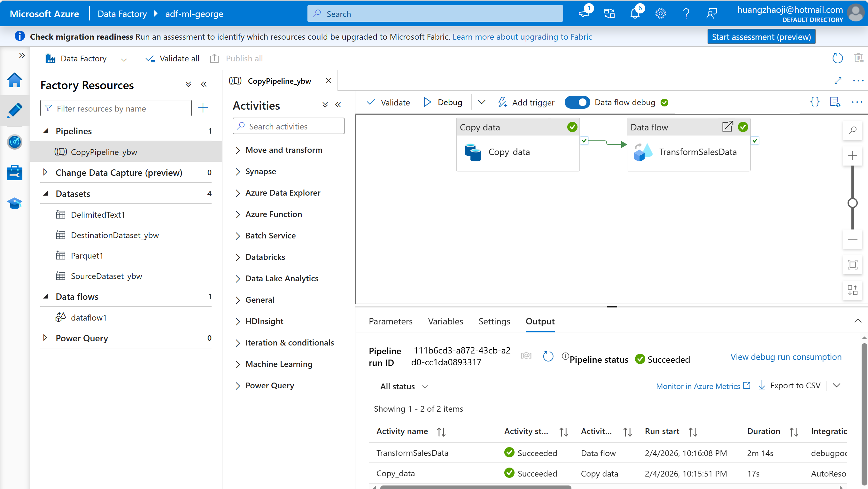Screen dimensions: 868x489
Task: Expand the Move and transform activities group
Action: coord(283,150)
